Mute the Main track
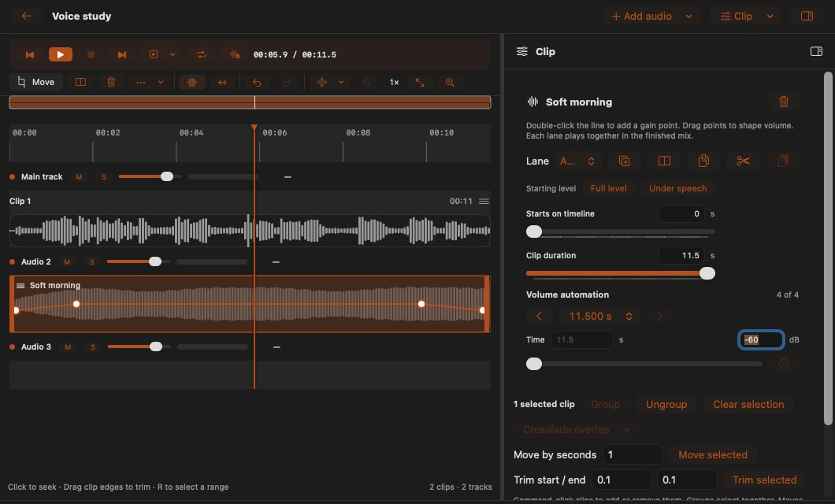This screenshot has width=835, height=504. (79, 176)
